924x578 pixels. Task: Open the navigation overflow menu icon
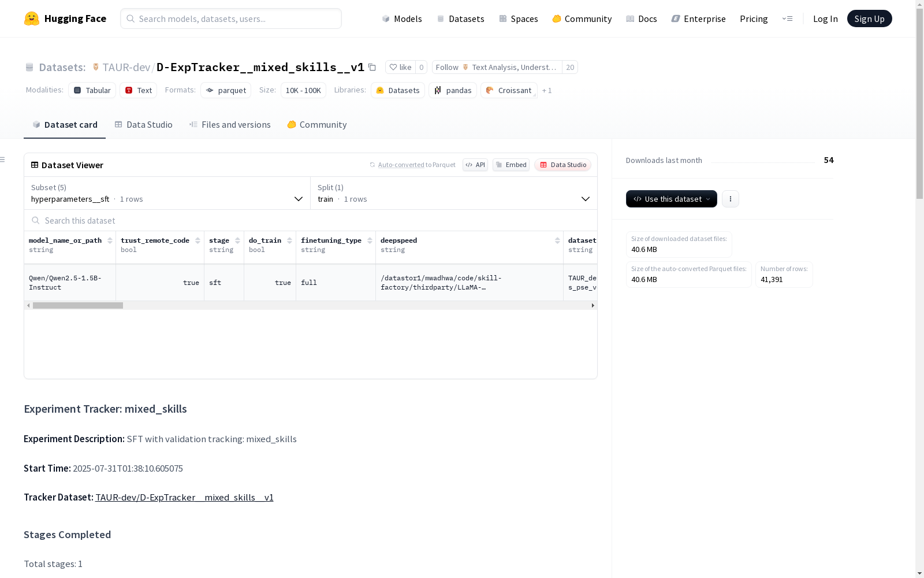(x=787, y=18)
